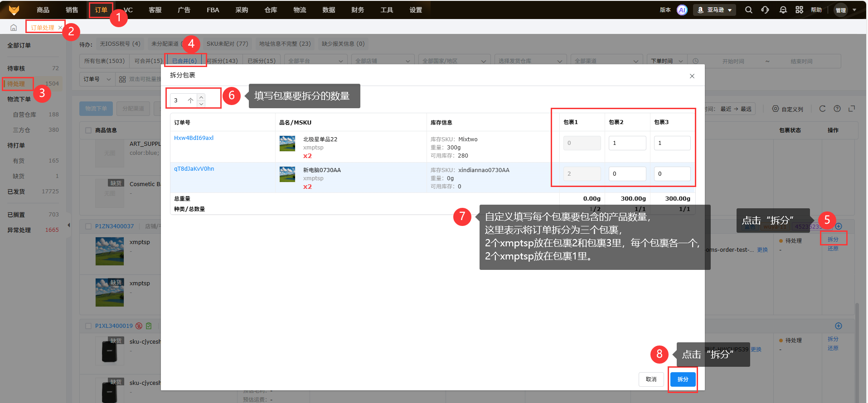Screen dimensions: 868x403
Task: Collapse the left sidebar with the arrow handle
Action: (68, 225)
